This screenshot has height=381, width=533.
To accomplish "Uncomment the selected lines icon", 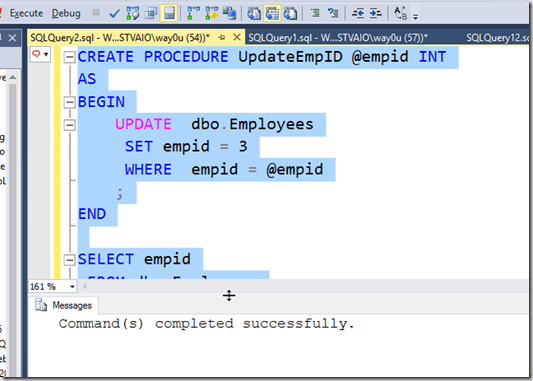I will pos(333,13).
